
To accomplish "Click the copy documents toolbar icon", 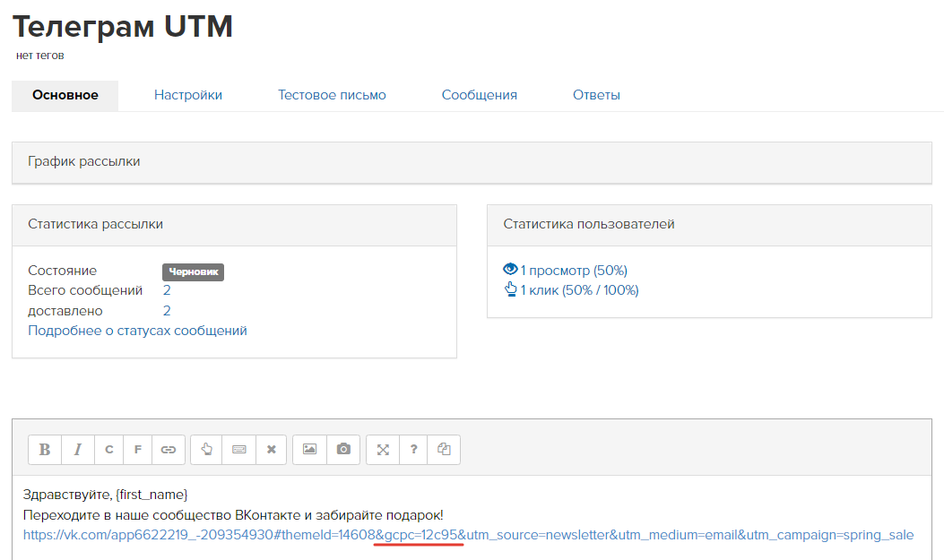I will 444,450.
